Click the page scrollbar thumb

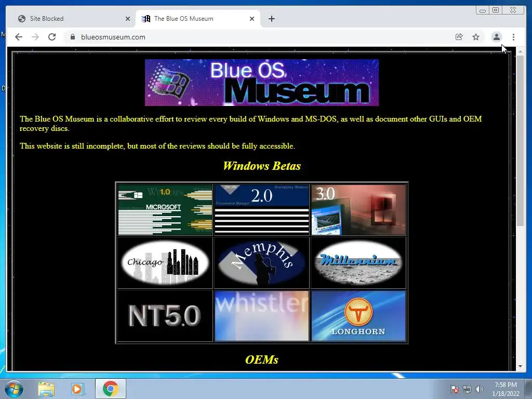[x=520, y=141]
